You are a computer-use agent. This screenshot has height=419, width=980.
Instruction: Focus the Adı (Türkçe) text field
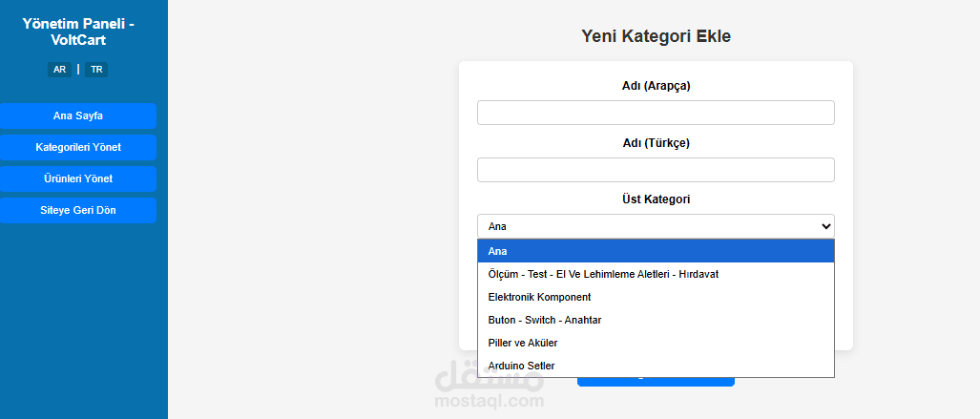[x=656, y=170]
